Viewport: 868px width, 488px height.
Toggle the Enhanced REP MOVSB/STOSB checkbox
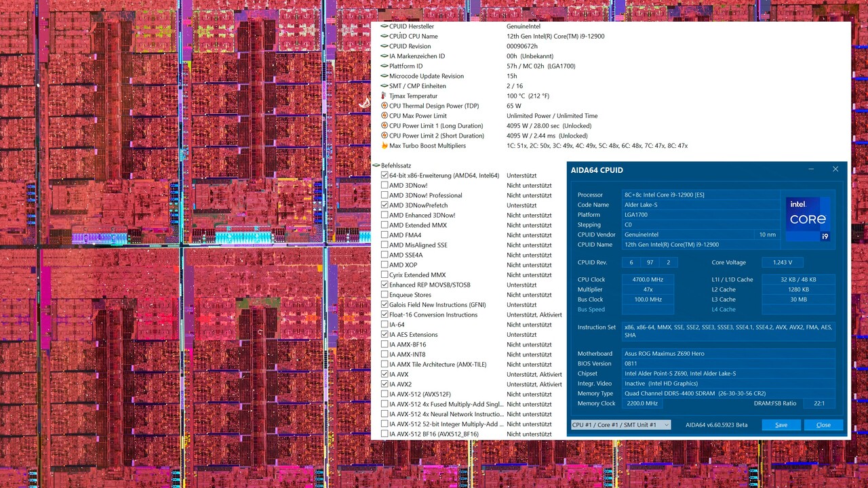(384, 285)
